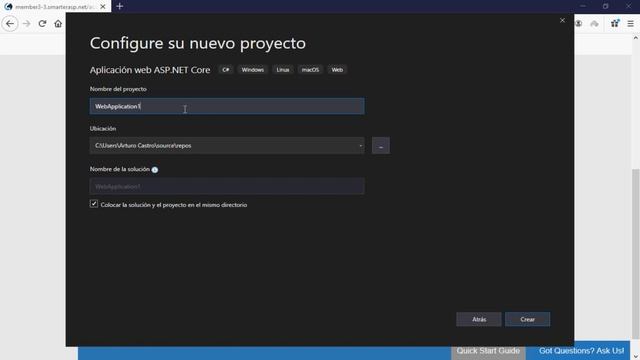The image size is (640, 360).
Task: Click the Windows tag label
Action: pos(253,70)
